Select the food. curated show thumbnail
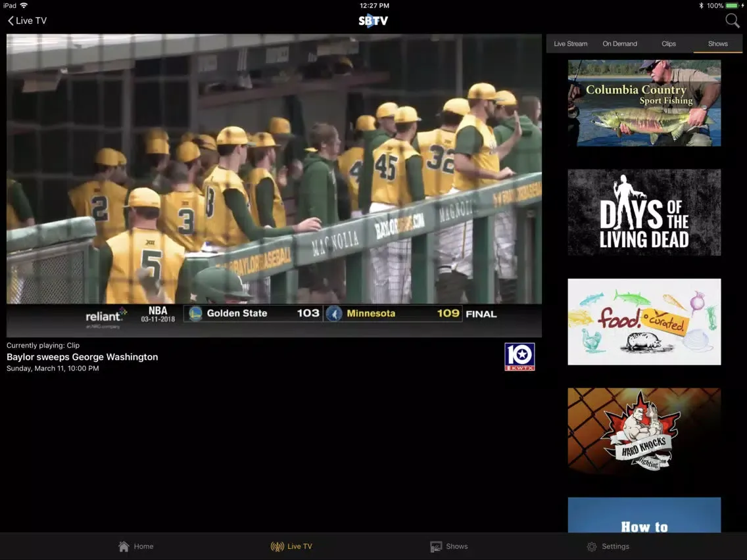The height and width of the screenshot is (560, 747). click(644, 321)
